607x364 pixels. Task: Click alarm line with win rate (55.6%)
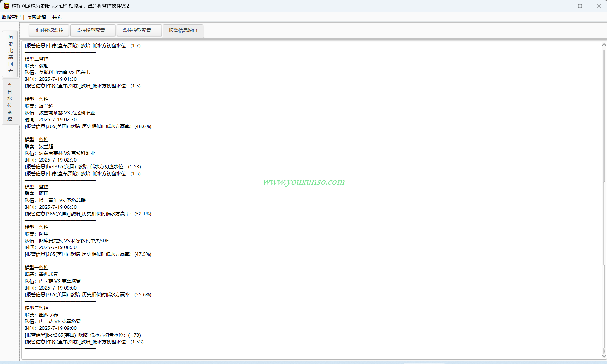coord(88,295)
